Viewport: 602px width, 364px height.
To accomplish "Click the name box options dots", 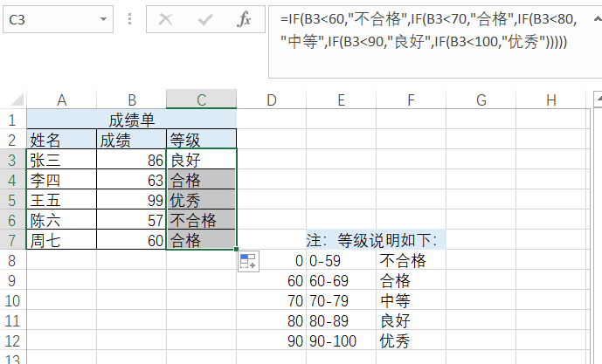I will pos(130,19).
